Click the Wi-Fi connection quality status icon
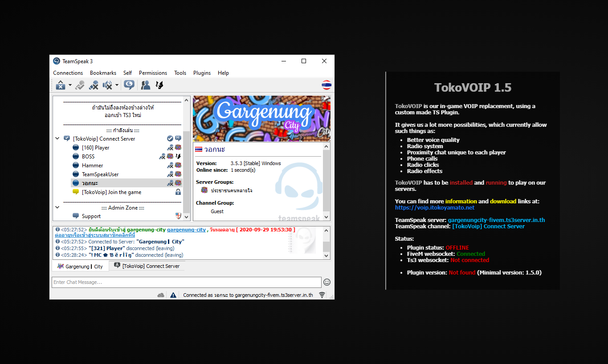Image resolution: width=608 pixels, height=364 pixels. point(322,295)
